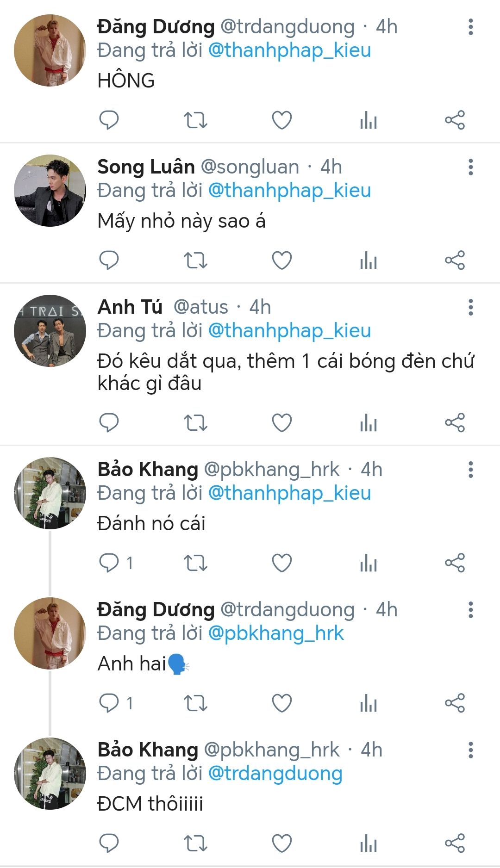Reply to Anh Tú's tweet
Image resolution: width=500 pixels, height=868 pixels.
point(109,423)
